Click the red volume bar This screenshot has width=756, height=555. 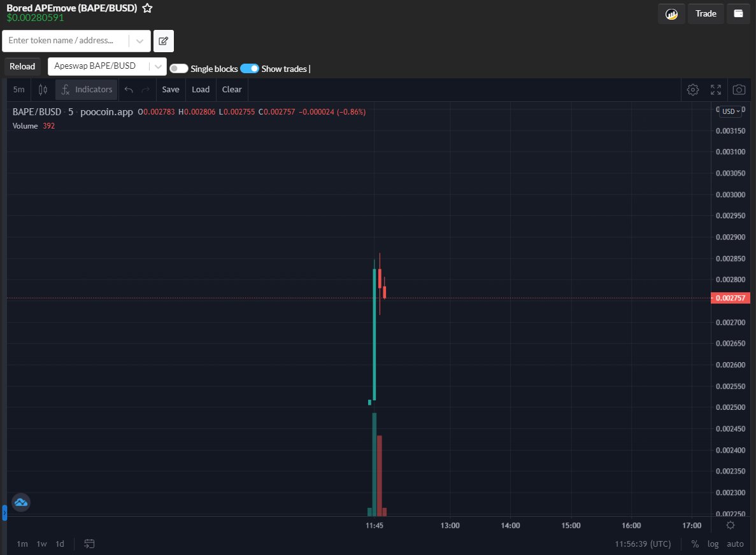380,475
